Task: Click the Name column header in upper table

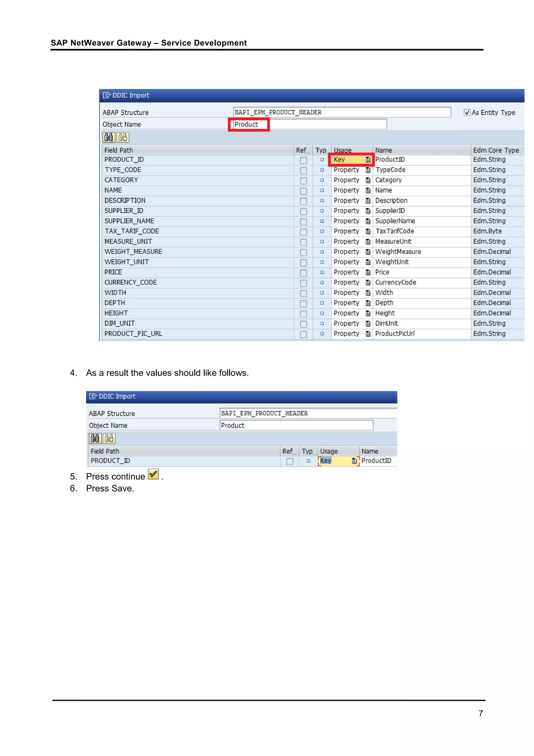Action: pyautogui.click(x=422, y=150)
